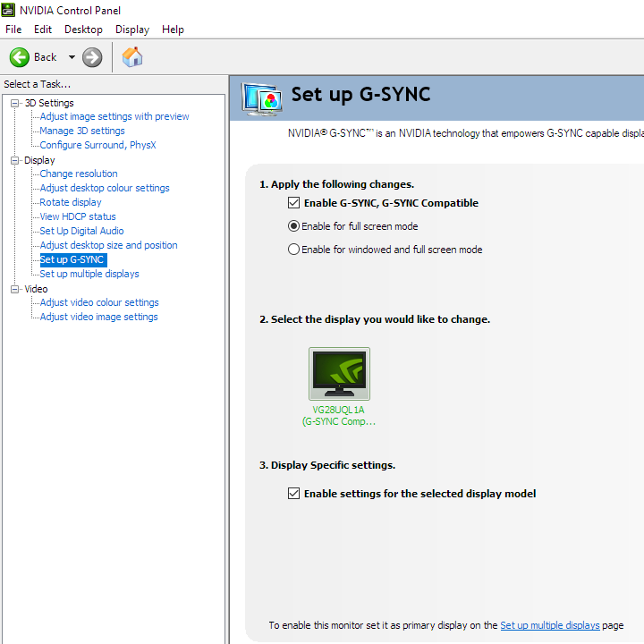This screenshot has width=644, height=644.
Task: Go to the Home page icon
Action: click(132, 57)
